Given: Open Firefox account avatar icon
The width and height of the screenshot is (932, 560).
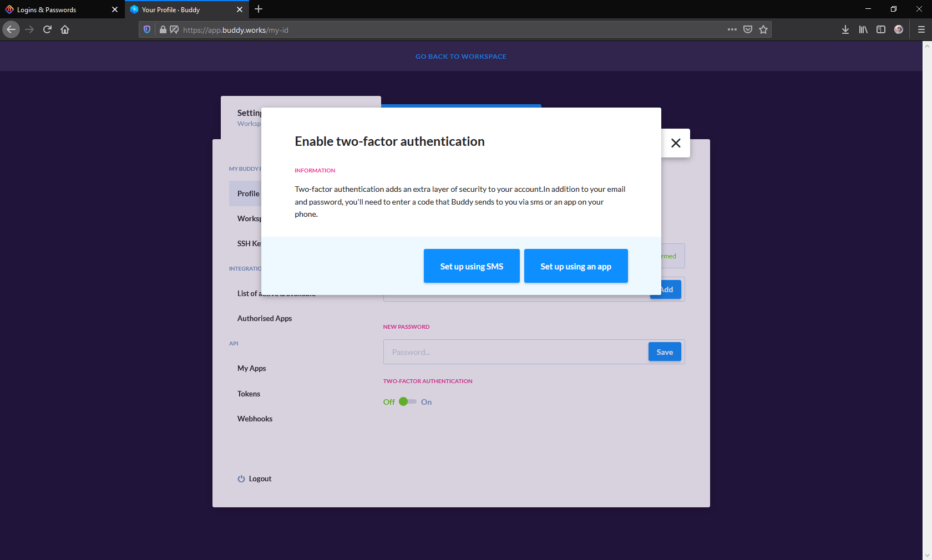Looking at the screenshot, I should [899, 29].
